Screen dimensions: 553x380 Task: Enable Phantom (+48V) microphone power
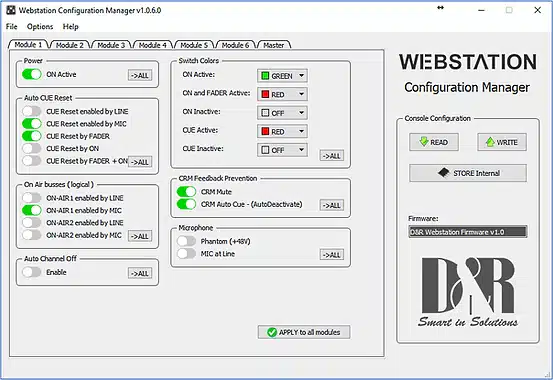(x=186, y=241)
